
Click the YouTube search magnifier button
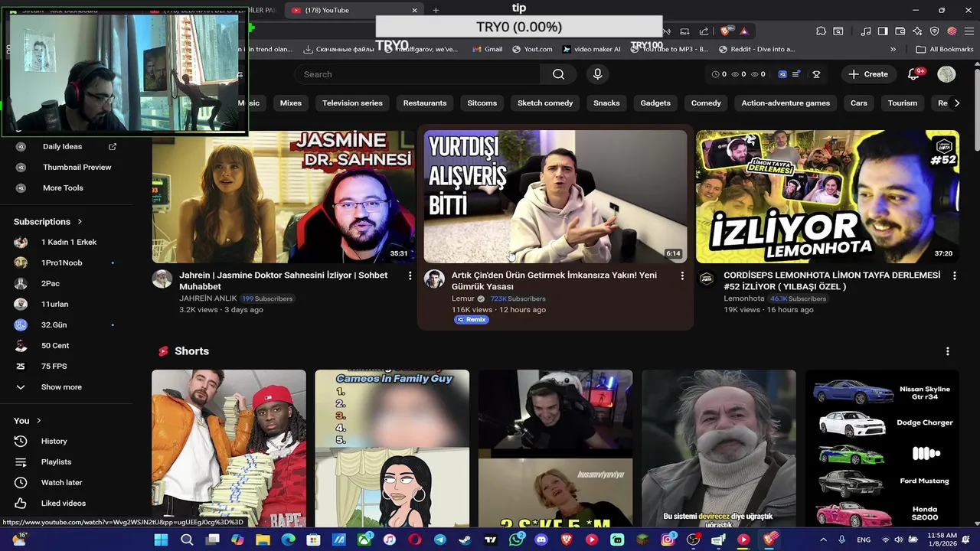click(x=558, y=74)
